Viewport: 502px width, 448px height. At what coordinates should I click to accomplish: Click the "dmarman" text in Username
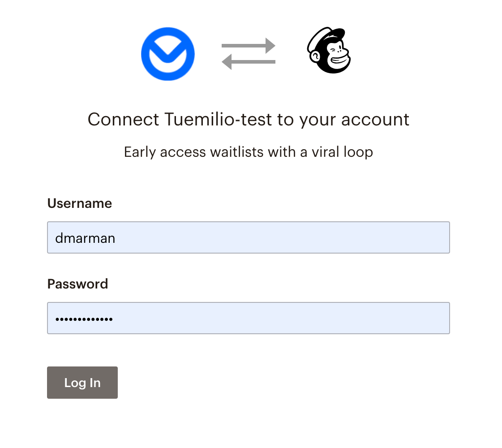tap(85, 238)
